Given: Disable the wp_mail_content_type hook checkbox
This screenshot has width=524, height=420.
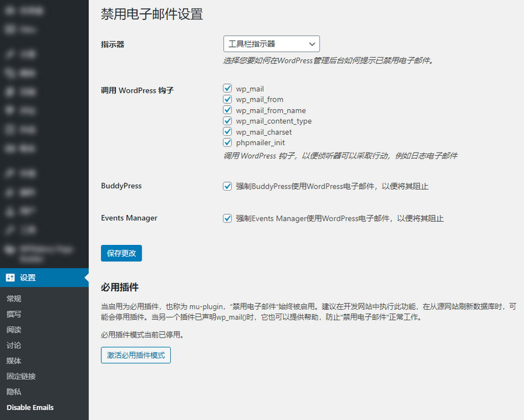Looking at the screenshot, I should coord(228,121).
